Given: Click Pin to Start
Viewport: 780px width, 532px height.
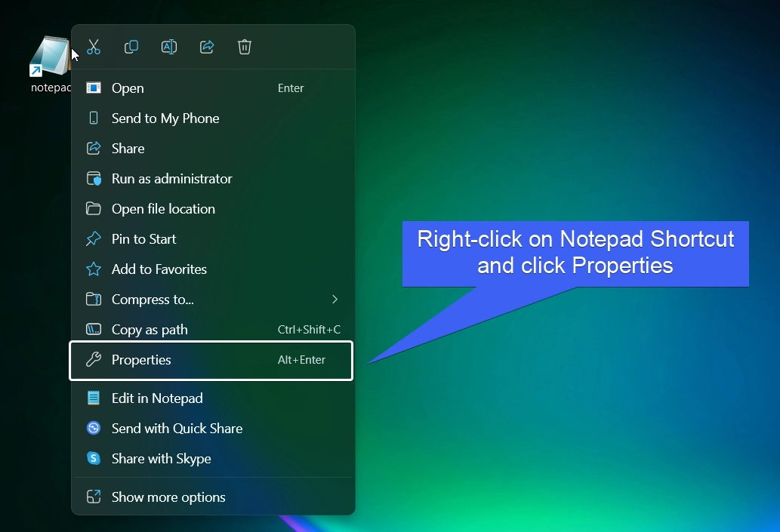Looking at the screenshot, I should pos(213,239).
